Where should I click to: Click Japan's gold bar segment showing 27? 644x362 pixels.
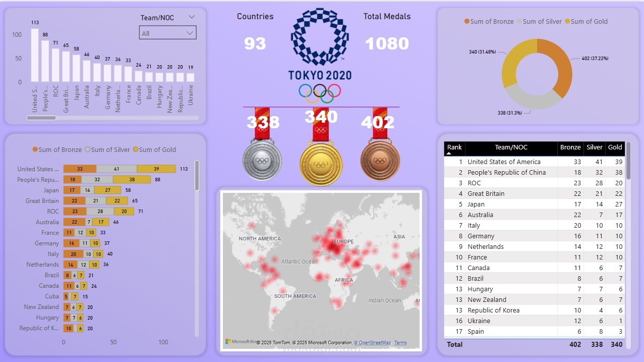point(107,190)
